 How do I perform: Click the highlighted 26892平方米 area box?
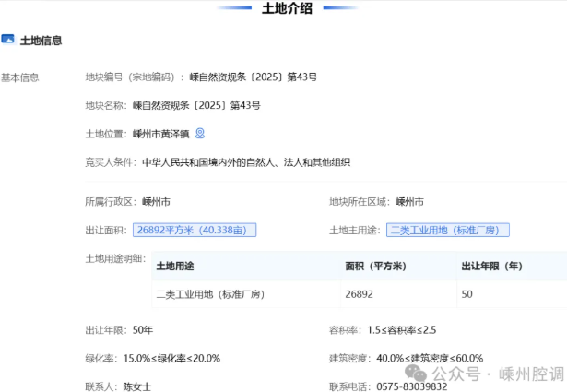194,230
